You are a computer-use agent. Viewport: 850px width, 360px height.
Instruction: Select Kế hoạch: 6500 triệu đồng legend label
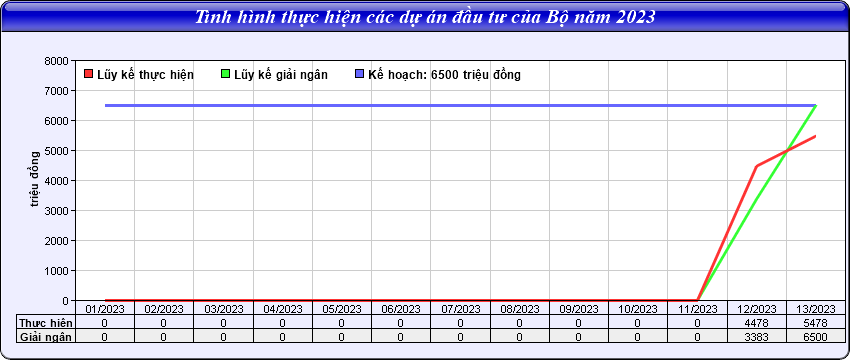(445, 74)
